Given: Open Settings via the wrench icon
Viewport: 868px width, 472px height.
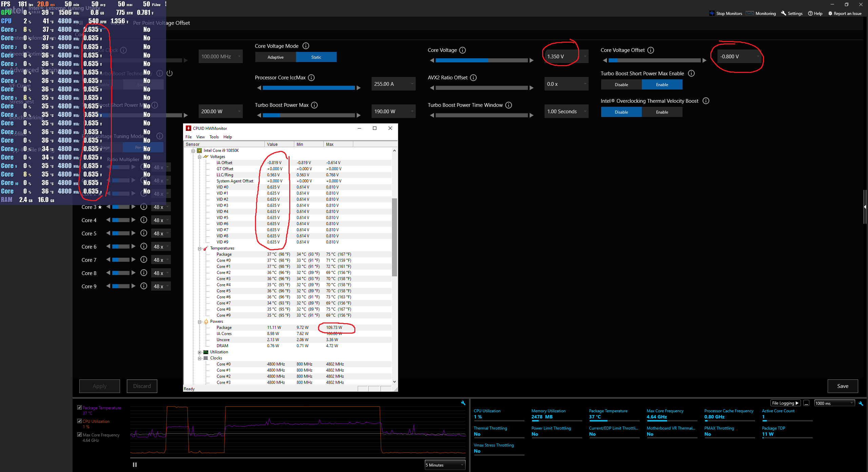Looking at the screenshot, I should click(784, 13).
